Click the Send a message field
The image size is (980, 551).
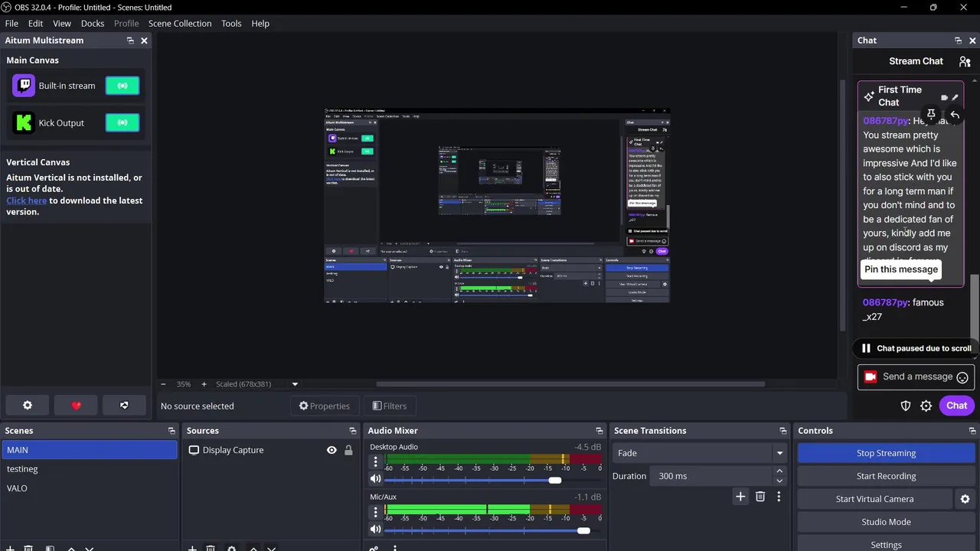[916, 377]
